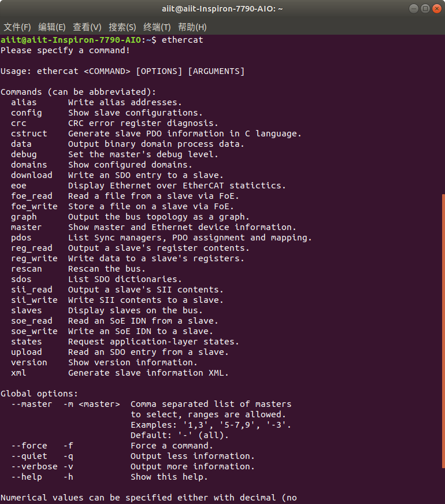Click the window title bar text
Screen dimensions: 445x504
coord(222,9)
